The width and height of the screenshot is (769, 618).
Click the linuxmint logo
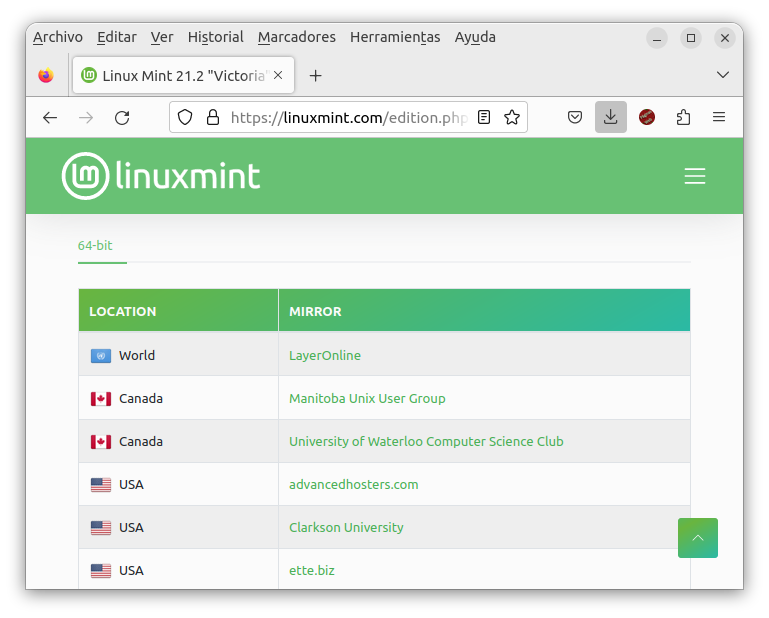click(161, 176)
